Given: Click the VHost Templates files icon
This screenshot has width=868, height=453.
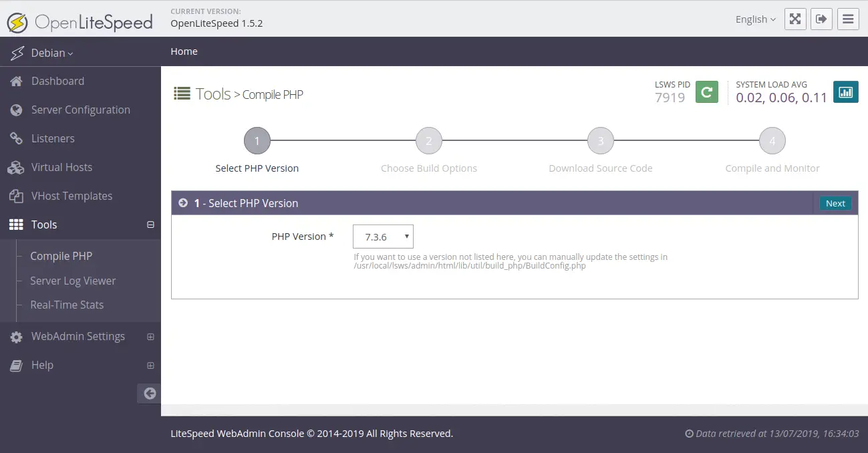Looking at the screenshot, I should 16,196.
